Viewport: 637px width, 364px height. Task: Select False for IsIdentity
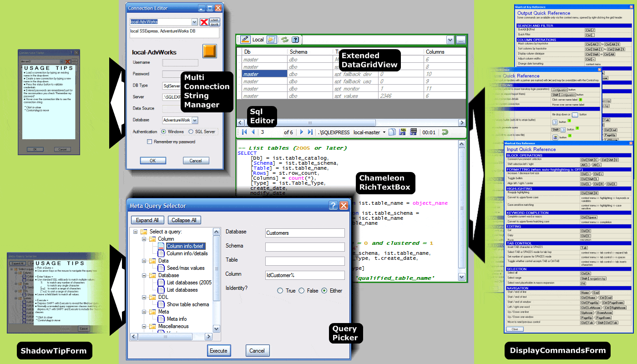point(302,291)
